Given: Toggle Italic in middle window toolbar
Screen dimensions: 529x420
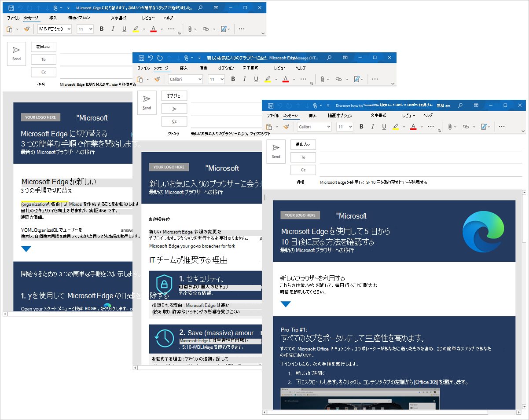Looking at the screenshot, I should [x=245, y=79].
